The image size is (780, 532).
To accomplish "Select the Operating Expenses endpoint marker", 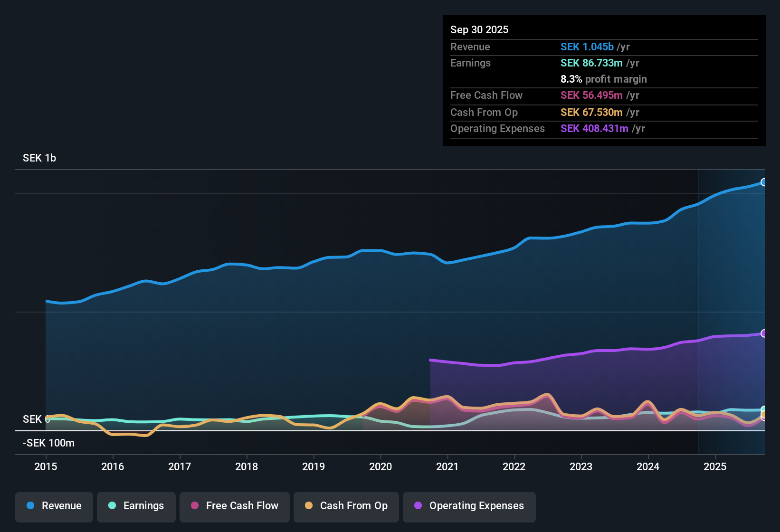I will click(x=763, y=333).
